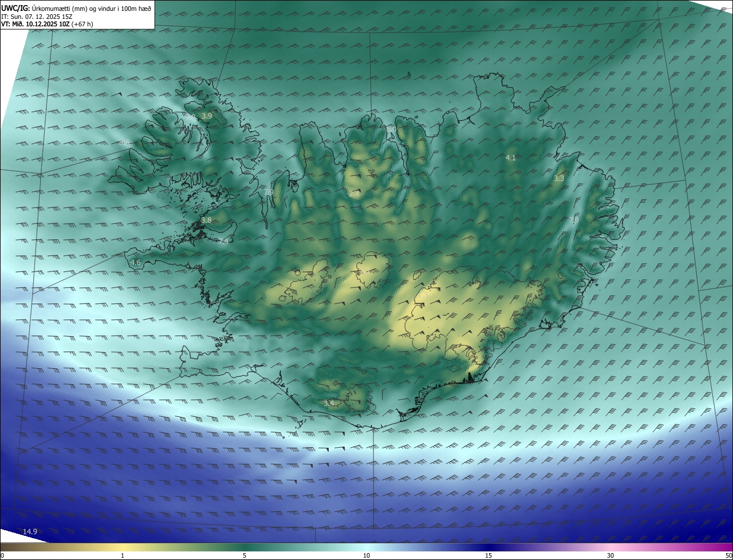Click the 0 tick on the color scale
The image size is (733, 560).
[x=2, y=555]
